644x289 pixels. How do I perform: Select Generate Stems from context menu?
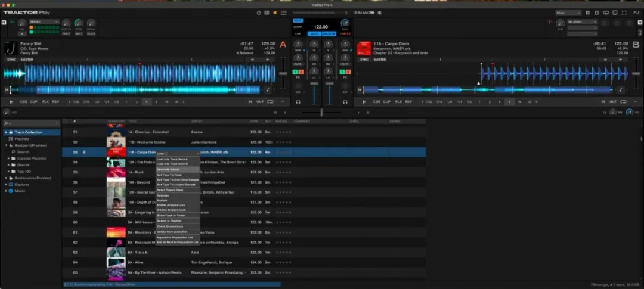pos(178,169)
